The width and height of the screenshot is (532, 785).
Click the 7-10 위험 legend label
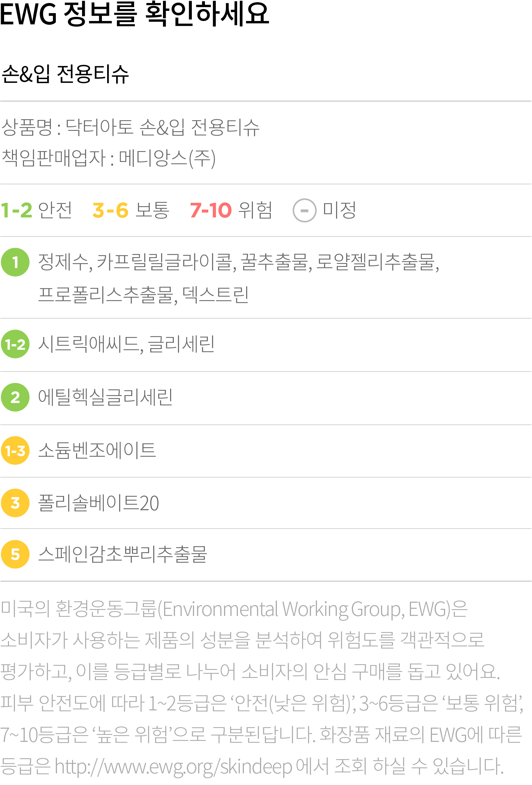231,210
